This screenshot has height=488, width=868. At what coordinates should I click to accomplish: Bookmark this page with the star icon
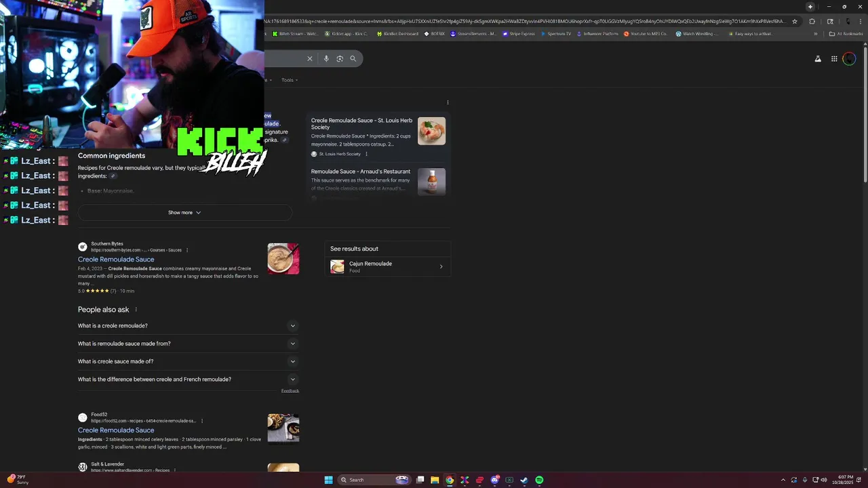pyautogui.click(x=795, y=21)
